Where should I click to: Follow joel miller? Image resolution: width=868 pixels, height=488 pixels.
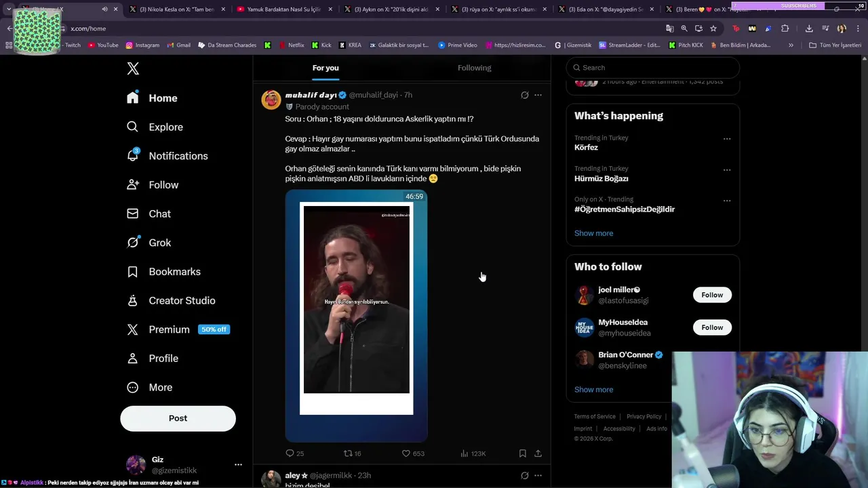pos(712,295)
